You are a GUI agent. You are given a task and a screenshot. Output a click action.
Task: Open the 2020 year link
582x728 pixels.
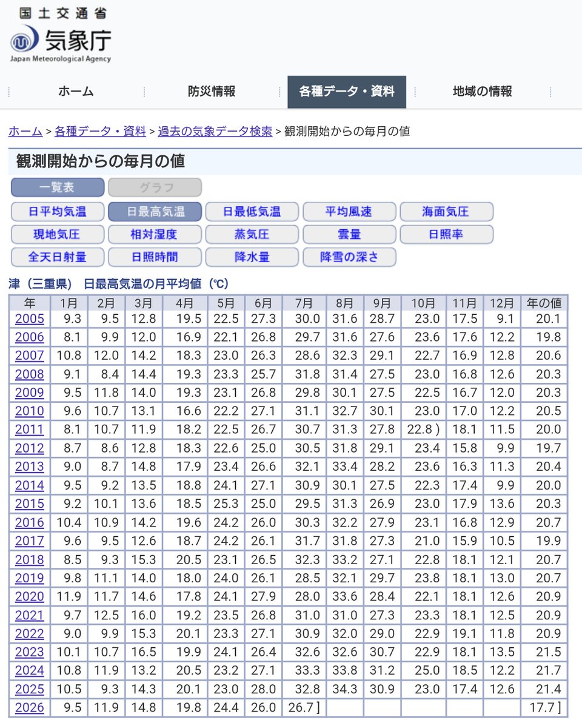[30, 596]
